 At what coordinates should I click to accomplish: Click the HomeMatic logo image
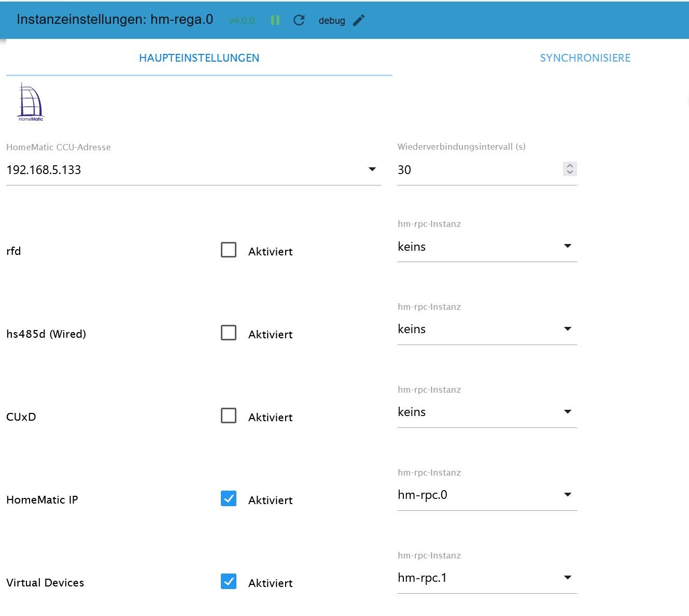(x=31, y=102)
